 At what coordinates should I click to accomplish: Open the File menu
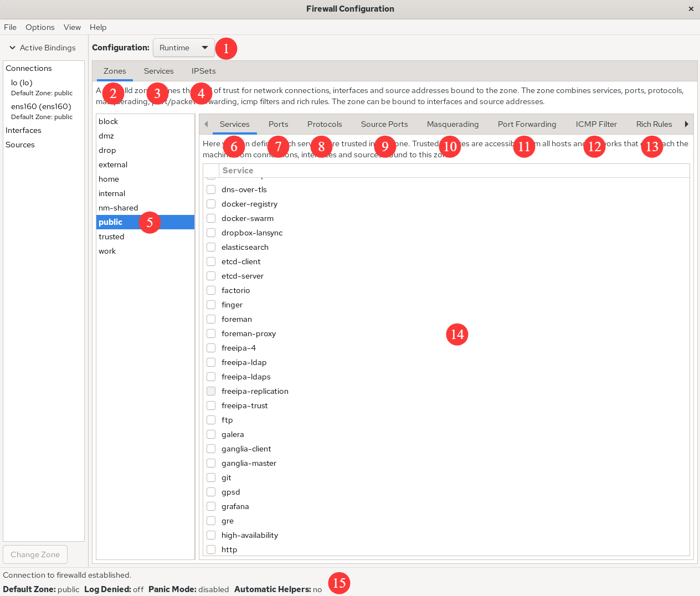10,27
